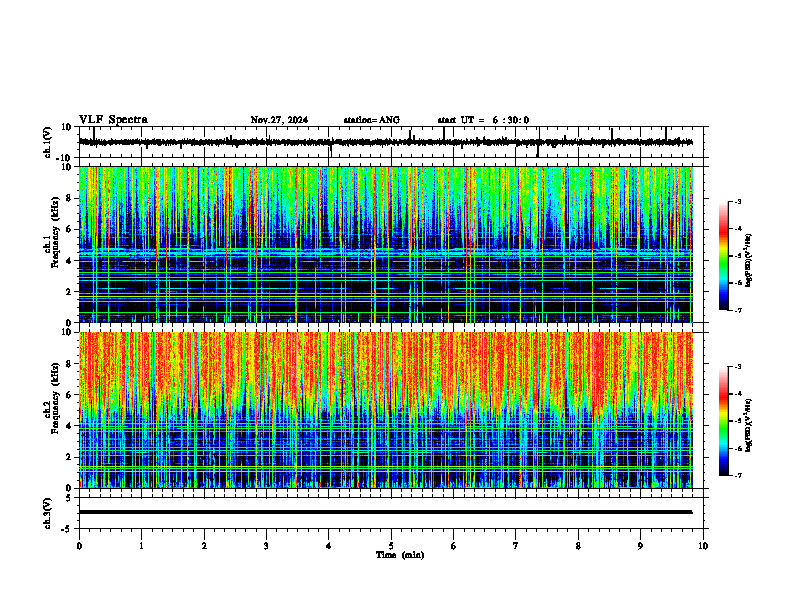792x612 pixels.
Task: Click the "8" kHz tick on ch.1 frequency axis
Action: pos(70,198)
